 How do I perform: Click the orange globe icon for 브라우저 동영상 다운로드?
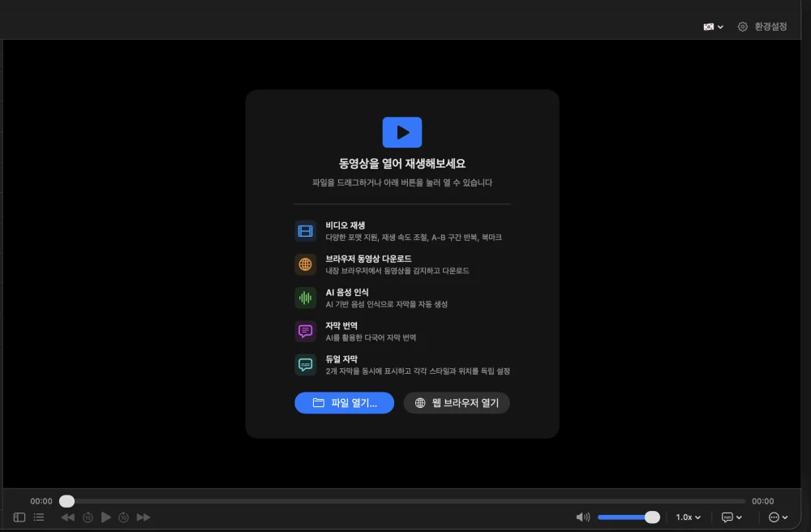point(305,264)
